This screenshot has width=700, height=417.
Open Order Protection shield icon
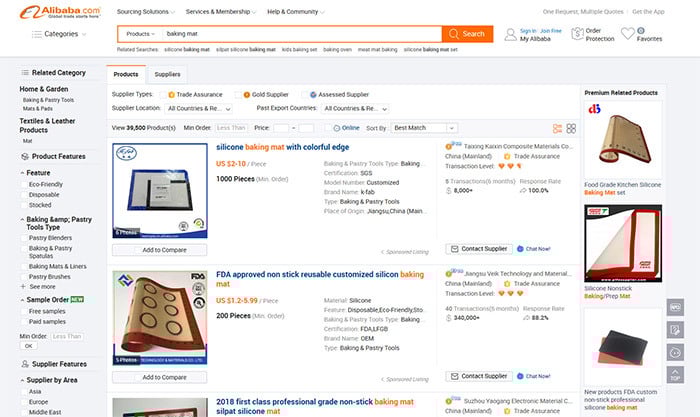pos(577,34)
